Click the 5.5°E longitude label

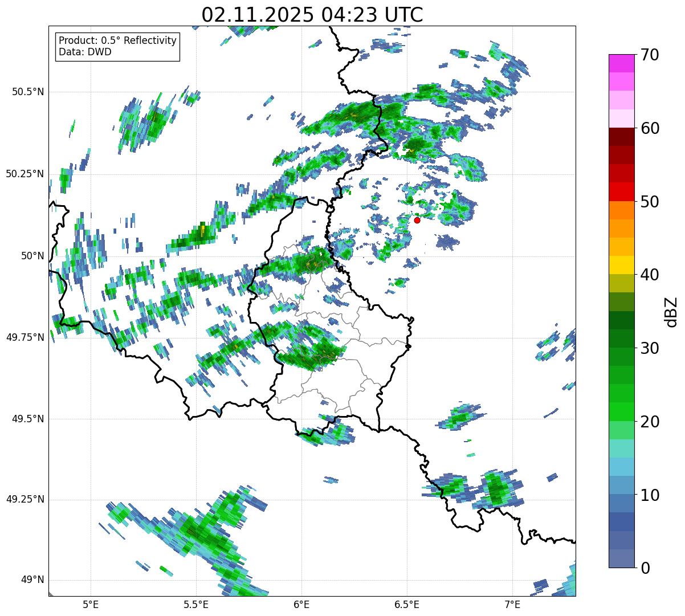pos(196,604)
